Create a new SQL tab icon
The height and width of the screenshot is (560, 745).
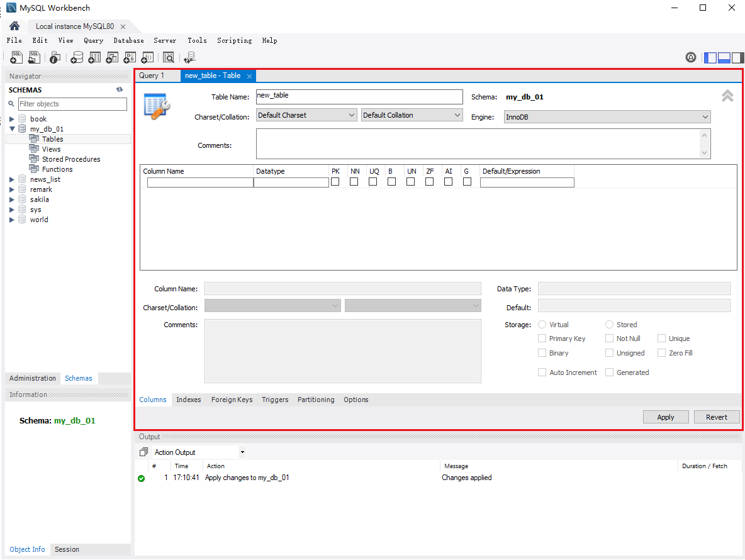[16, 57]
